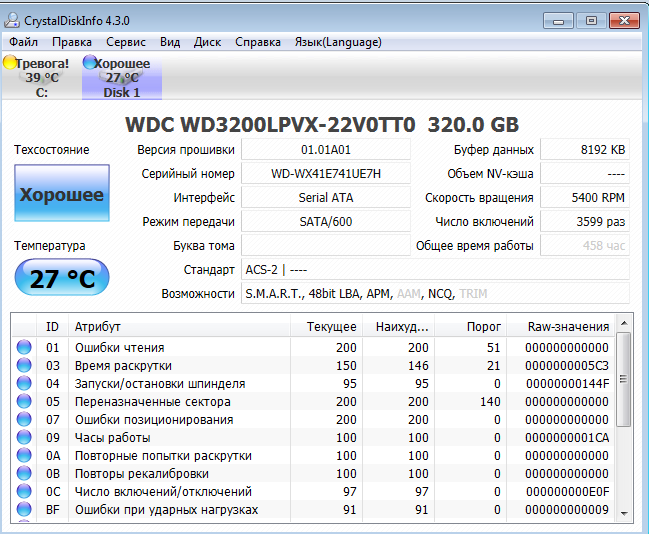Viewport: 649px width, 534px height.
Task: Click the Хорошее health status button
Action: [x=62, y=193]
